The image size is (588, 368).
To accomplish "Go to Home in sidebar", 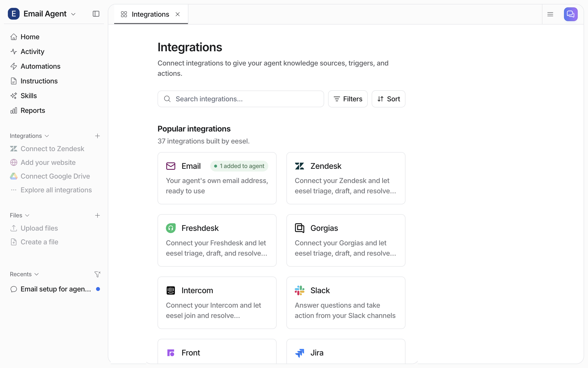I will 54,37.
